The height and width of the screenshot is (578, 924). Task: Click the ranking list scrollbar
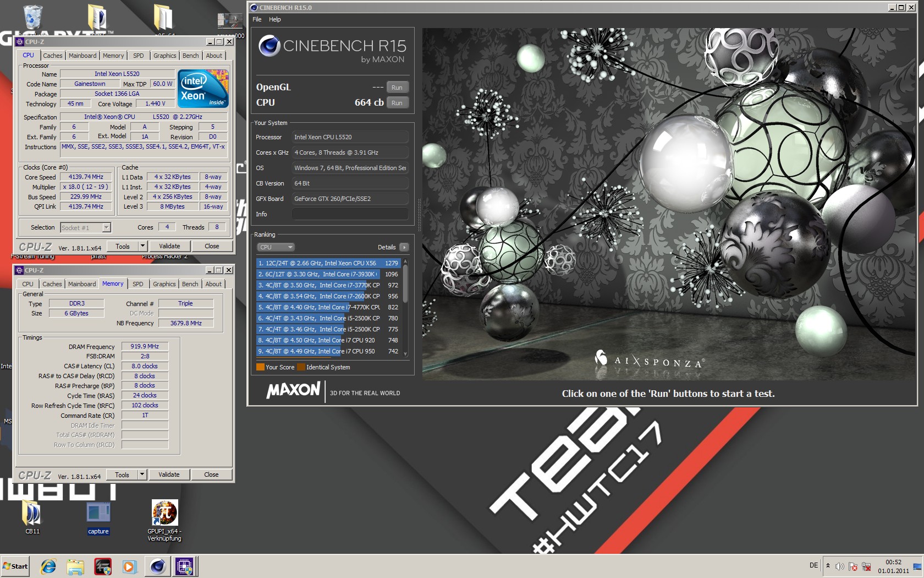tap(406, 307)
